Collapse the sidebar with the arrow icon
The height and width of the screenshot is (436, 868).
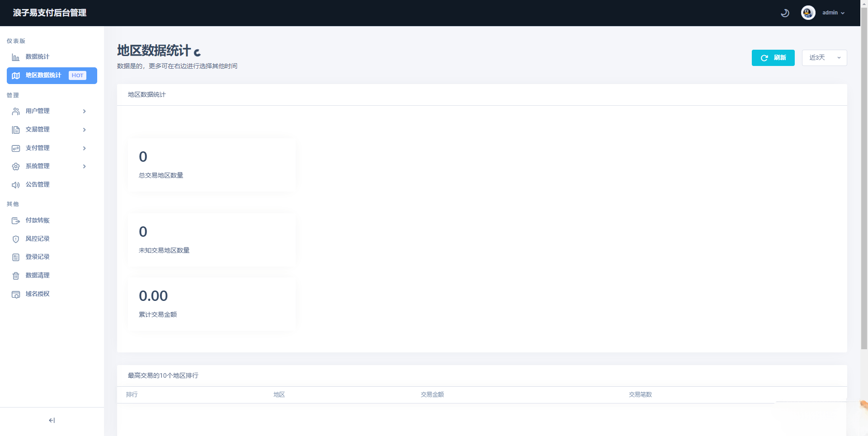52,420
